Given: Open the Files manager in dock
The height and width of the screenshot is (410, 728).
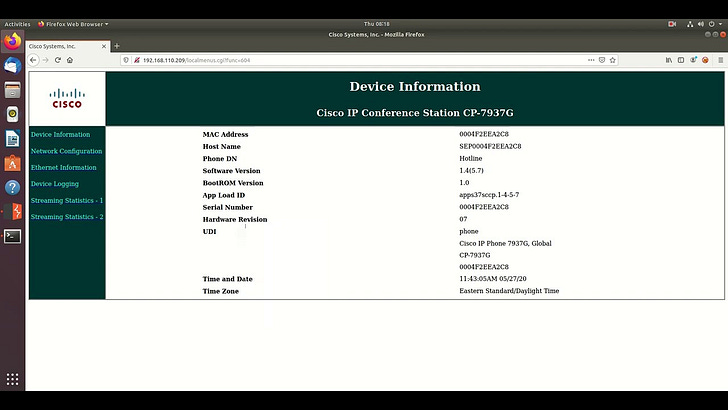Looking at the screenshot, I should (x=13, y=90).
